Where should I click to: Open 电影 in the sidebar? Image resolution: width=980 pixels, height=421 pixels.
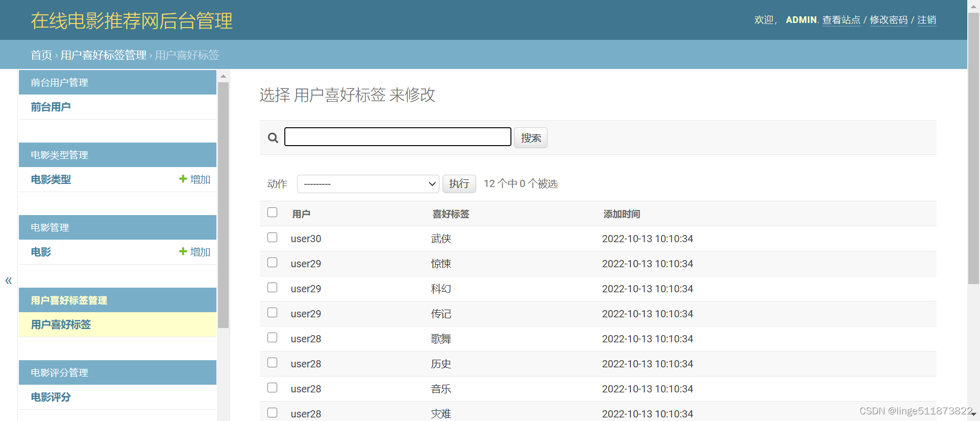click(41, 252)
